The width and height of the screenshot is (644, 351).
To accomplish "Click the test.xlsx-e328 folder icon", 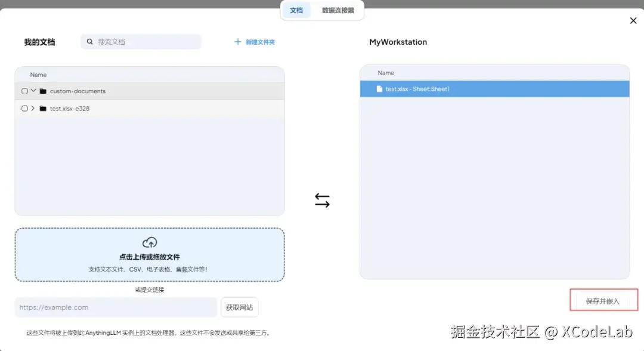I will pyautogui.click(x=42, y=109).
